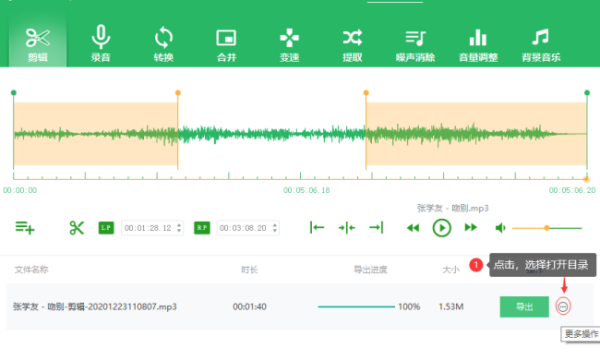
Task: Click the right orange selection handle
Action: [366, 93]
